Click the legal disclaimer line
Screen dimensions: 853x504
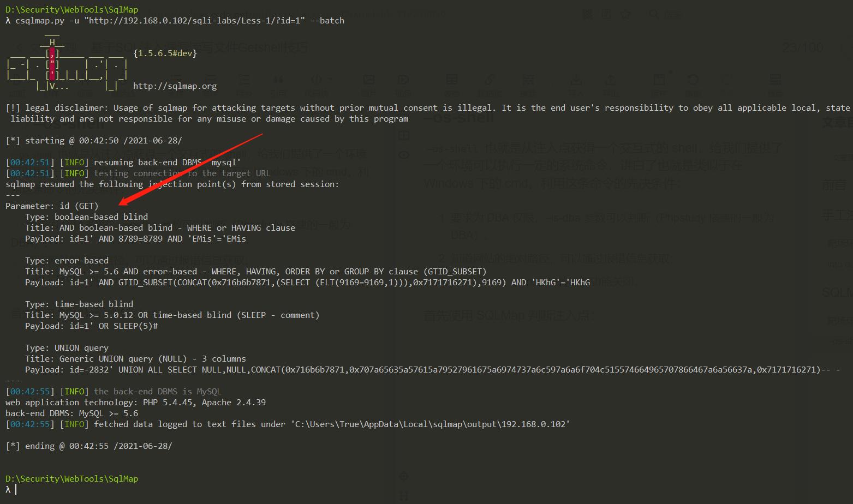[428, 108]
